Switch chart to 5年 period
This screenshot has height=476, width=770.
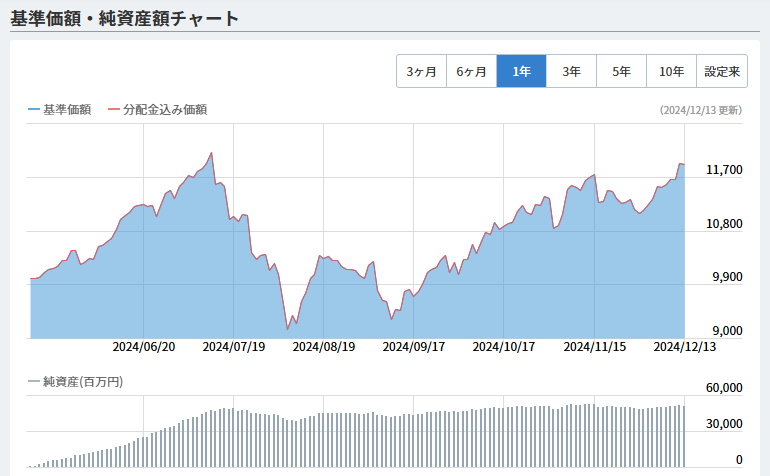pyautogui.click(x=621, y=71)
